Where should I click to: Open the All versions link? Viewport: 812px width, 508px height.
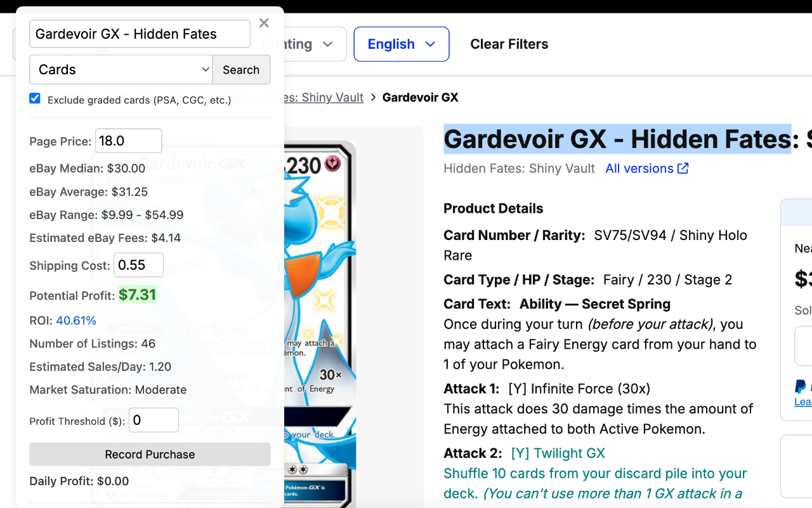pyautogui.click(x=639, y=168)
